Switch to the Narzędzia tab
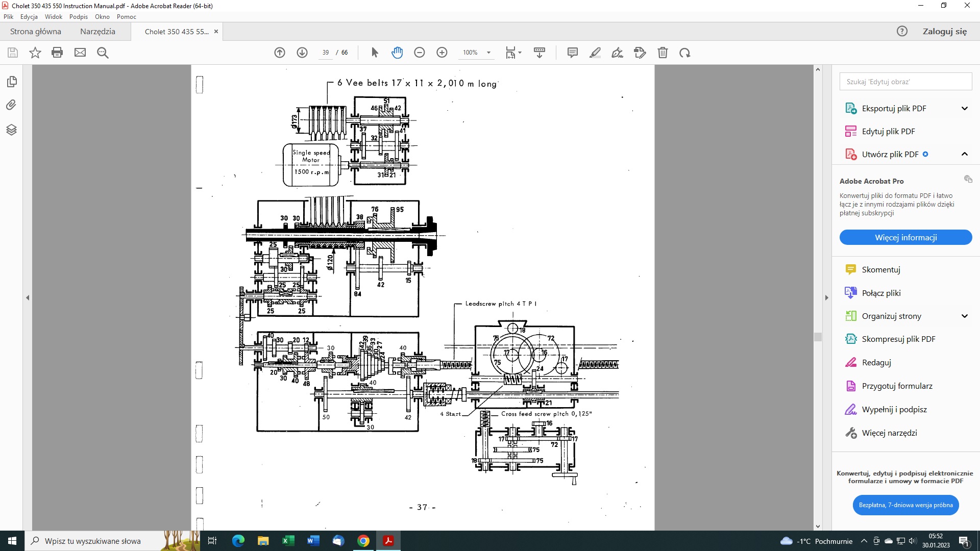The image size is (980, 551). (x=97, y=31)
